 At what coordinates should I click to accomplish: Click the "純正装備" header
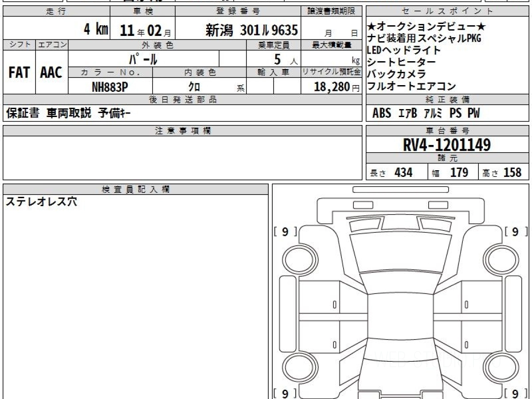pyautogui.click(x=447, y=99)
